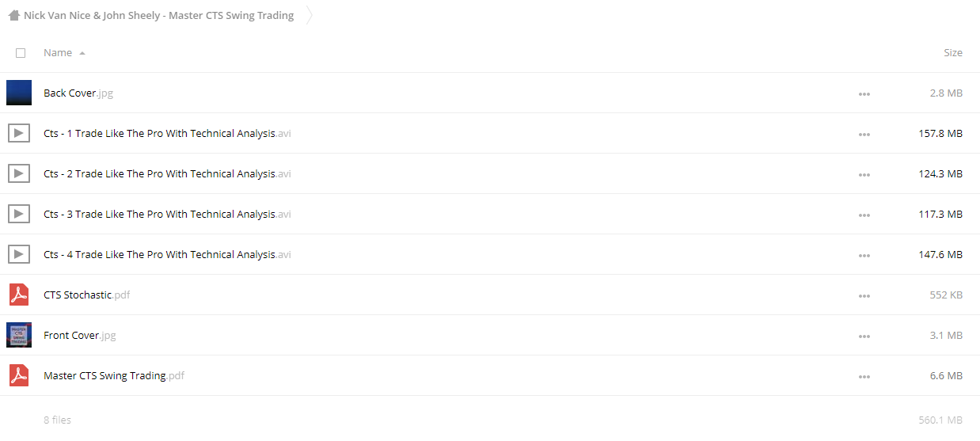Open video icon for Cts - 1 file

pos(19,133)
